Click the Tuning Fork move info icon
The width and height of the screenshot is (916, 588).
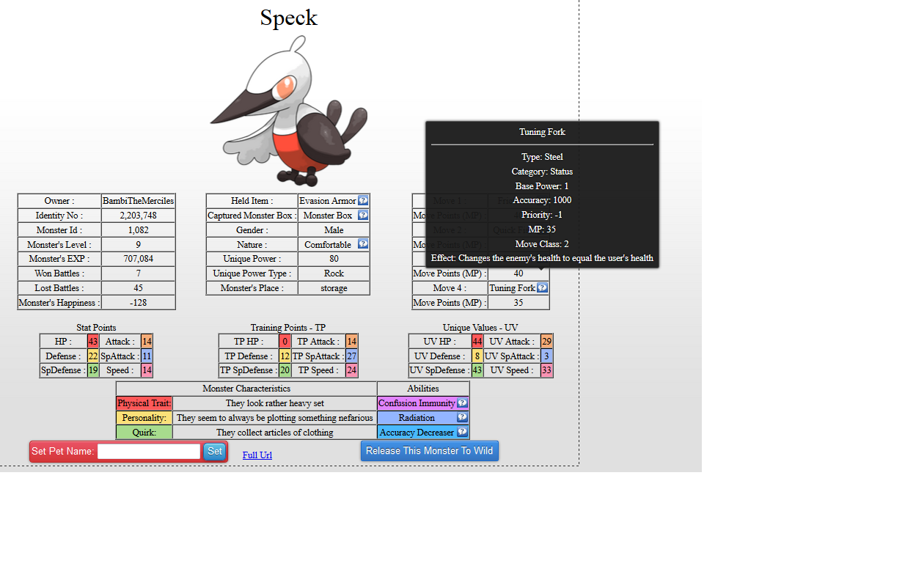click(542, 288)
